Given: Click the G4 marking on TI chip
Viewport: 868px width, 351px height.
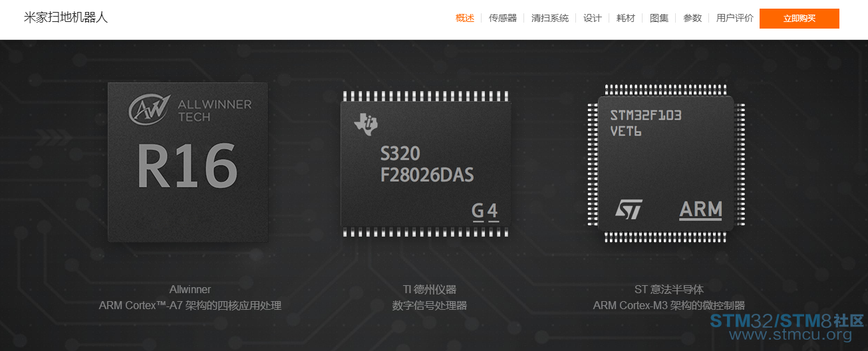Looking at the screenshot, I should click(485, 211).
